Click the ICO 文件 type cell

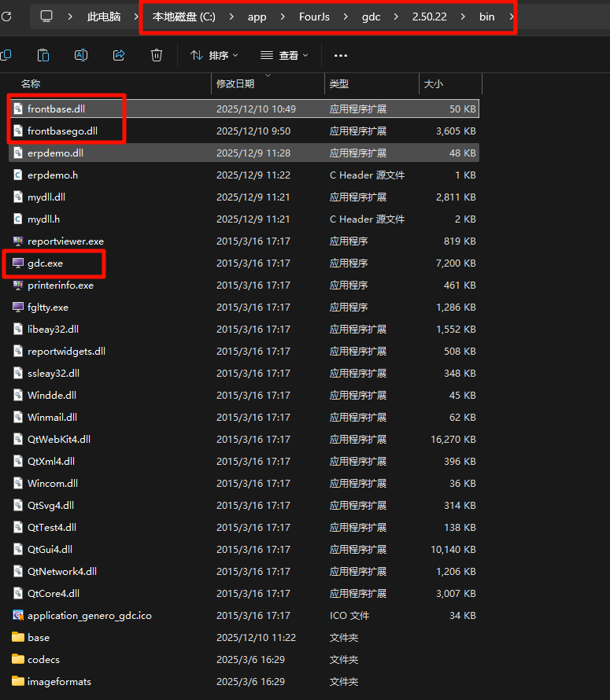pos(349,615)
